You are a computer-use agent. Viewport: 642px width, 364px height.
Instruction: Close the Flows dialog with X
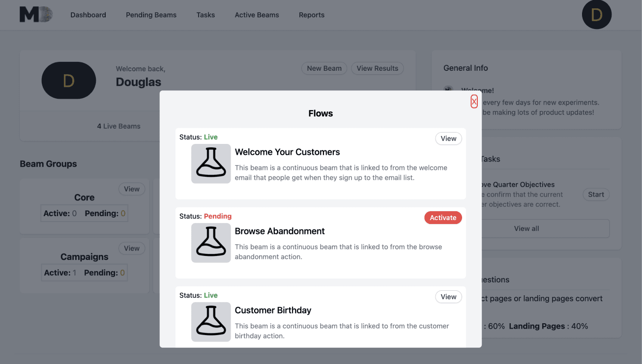click(474, 101)
